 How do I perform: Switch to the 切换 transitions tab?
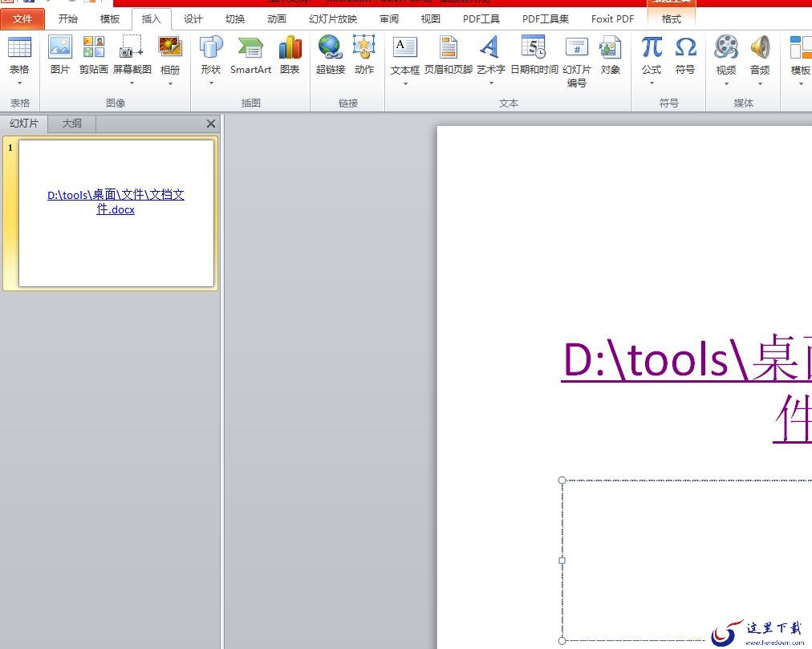235,19
